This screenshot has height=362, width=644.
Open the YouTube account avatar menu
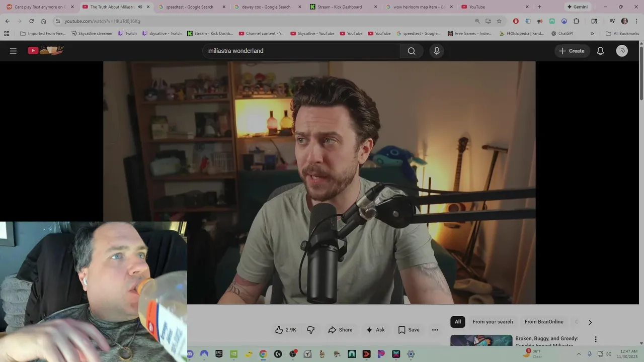pyautogui.click(x=622, y=51)
